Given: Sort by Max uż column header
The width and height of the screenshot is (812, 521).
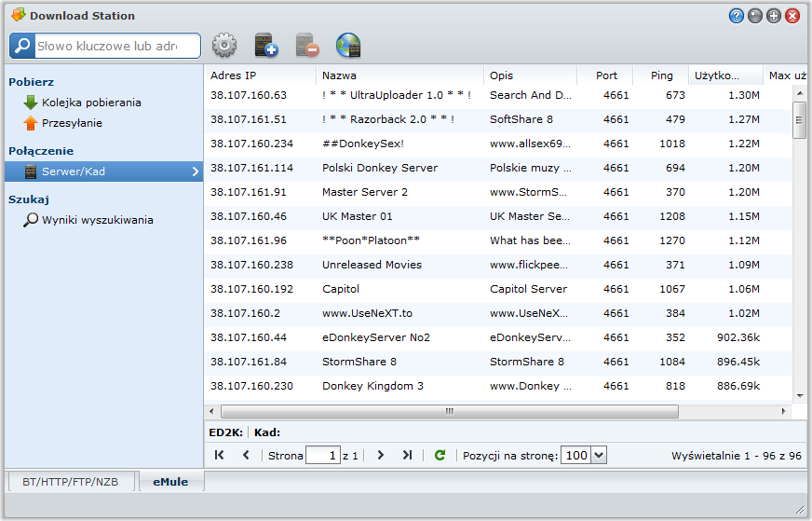Looking at the screenshot, I should tap(785, 75).
